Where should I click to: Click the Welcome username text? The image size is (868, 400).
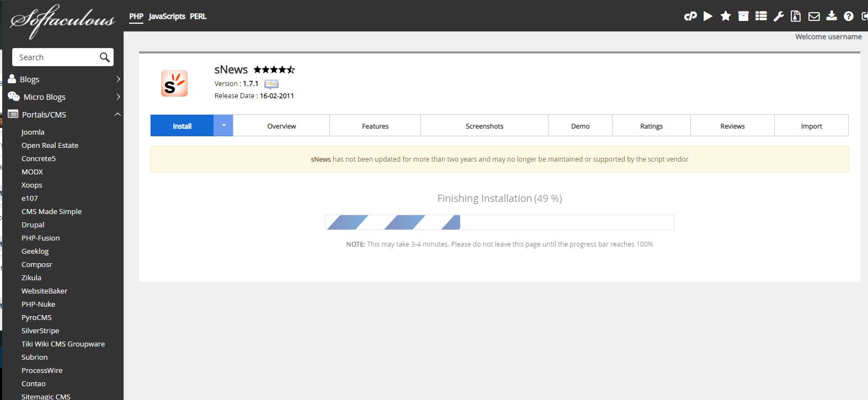point(828,36)
